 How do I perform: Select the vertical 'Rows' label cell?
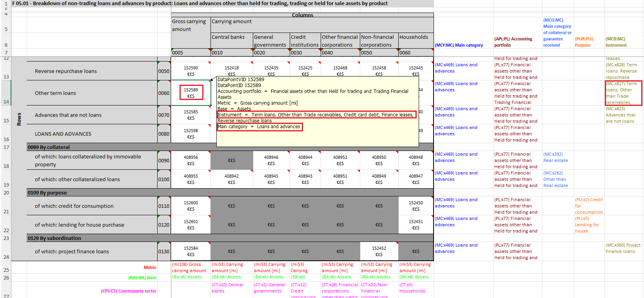(19, 119)
